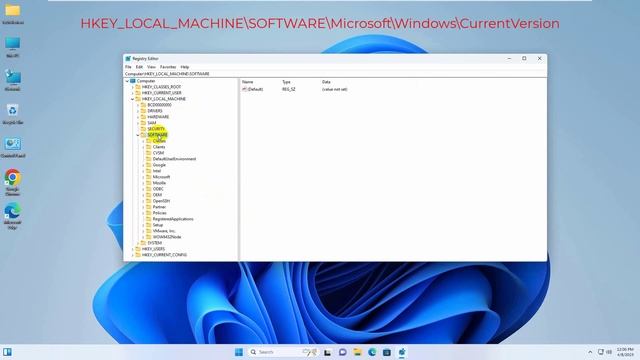Open the Chat app on the taskbar
This screenshot has height=360, width=640.
342,352
